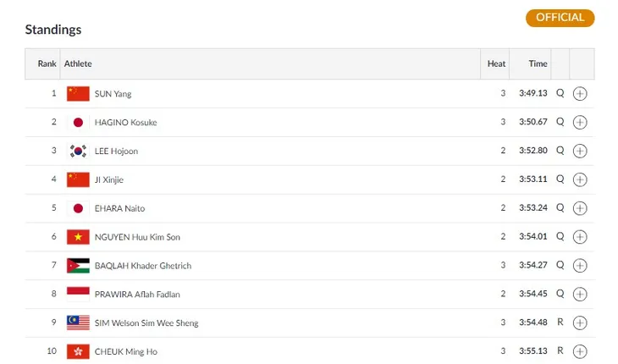618x364 pixels.
Task: Open athlete name BAQLAH Khader Ghetrich
Action: pos(143,266)
